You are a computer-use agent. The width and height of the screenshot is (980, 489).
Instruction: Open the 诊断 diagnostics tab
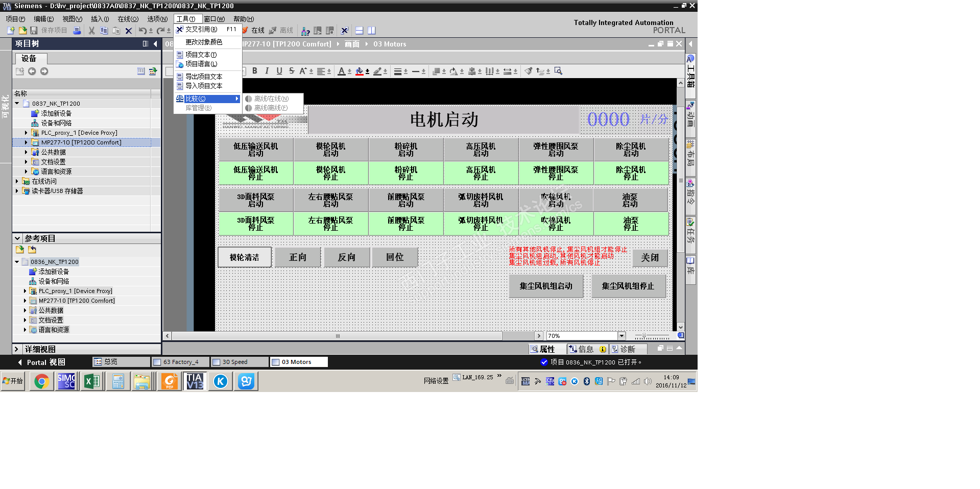628,349
